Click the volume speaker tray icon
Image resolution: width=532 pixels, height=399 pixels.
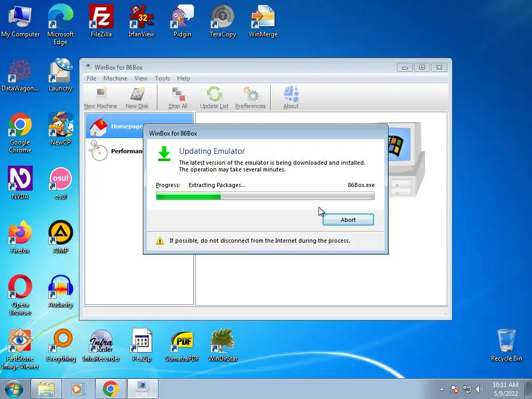click(480, 390)
